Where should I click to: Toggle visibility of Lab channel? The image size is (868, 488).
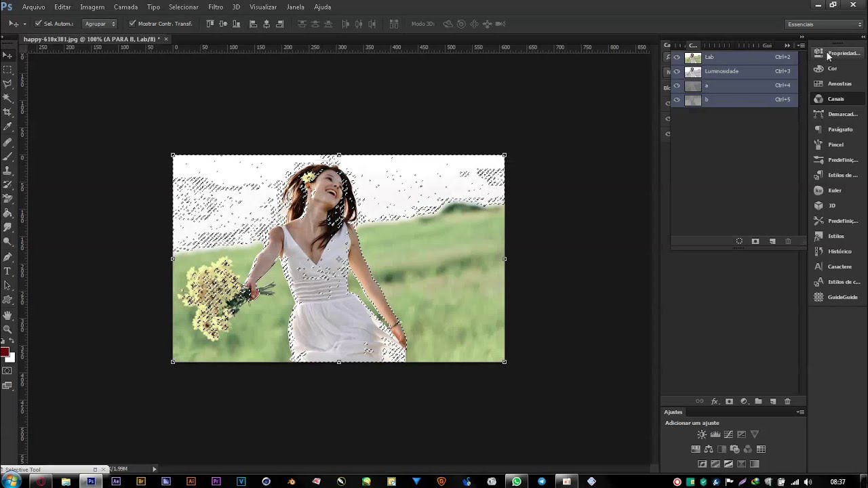(677, 57)
